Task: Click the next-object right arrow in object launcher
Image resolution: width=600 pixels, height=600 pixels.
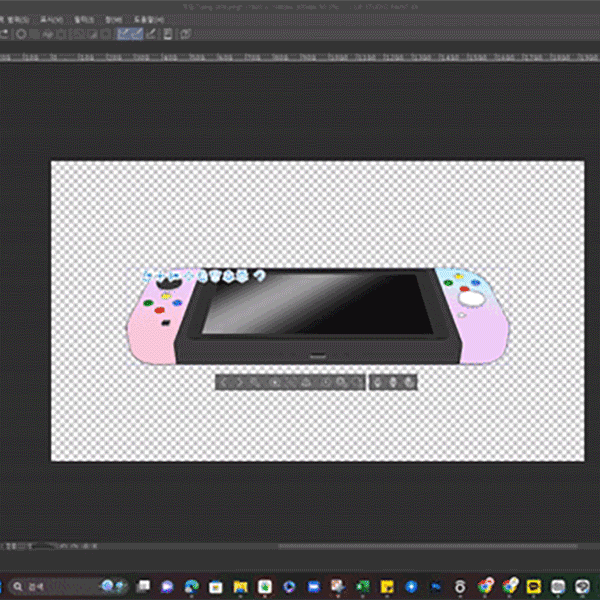Action: pos(239,382)
